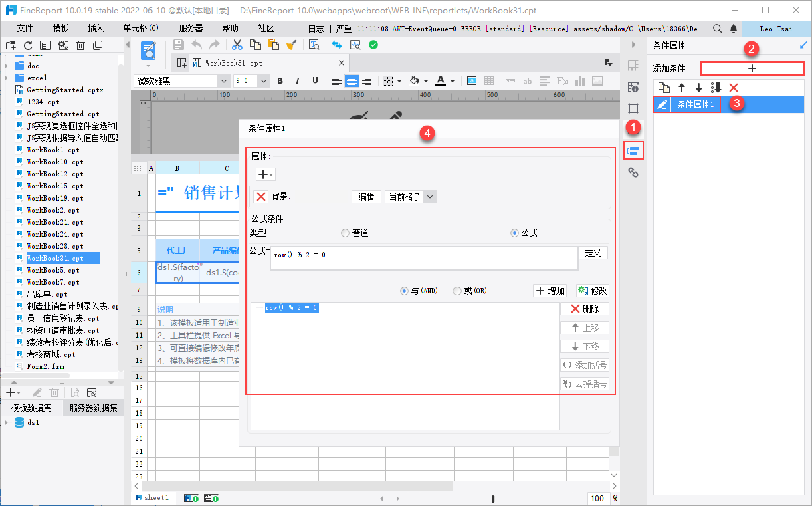Copy the selected condition in right panel
The image size is (812, 506).
[664, 88]
